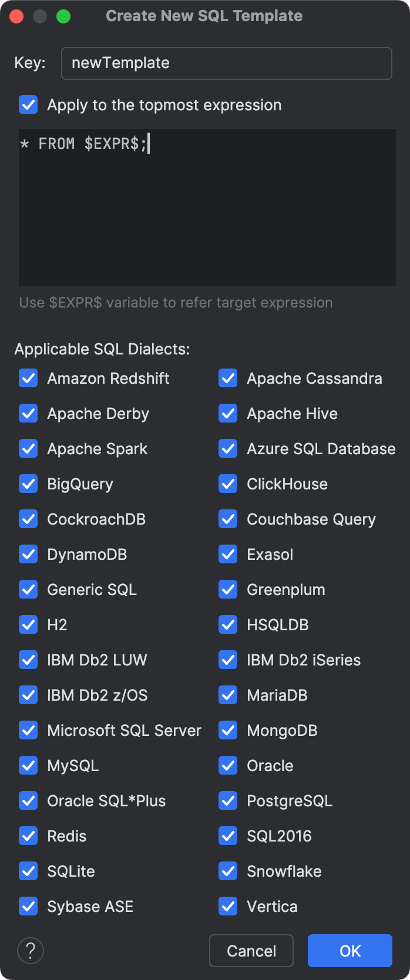Open the help dialog via question mark icon
The width and height of the screenshot is (410, 980).
click(30, 950)
